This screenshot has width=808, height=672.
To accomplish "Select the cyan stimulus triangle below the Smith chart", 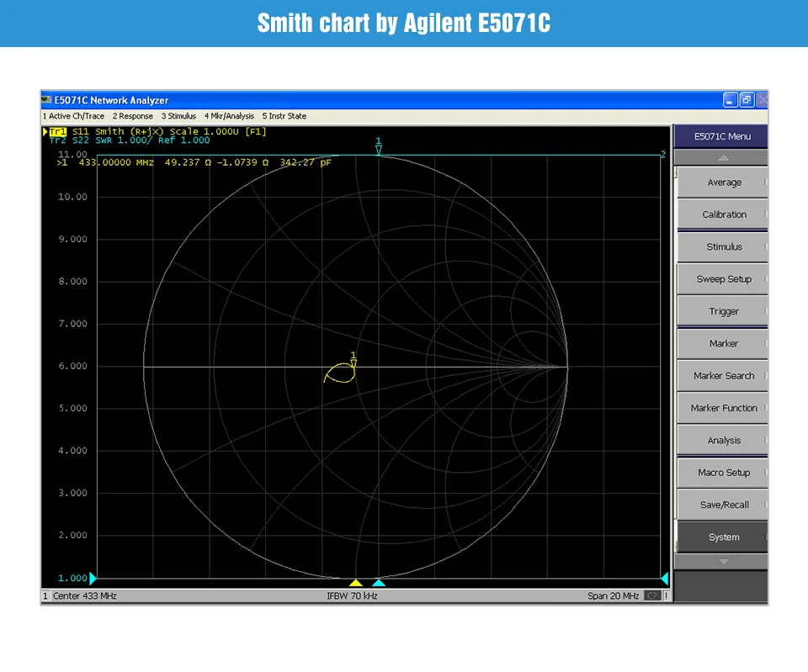I will [x=379, y=582].
